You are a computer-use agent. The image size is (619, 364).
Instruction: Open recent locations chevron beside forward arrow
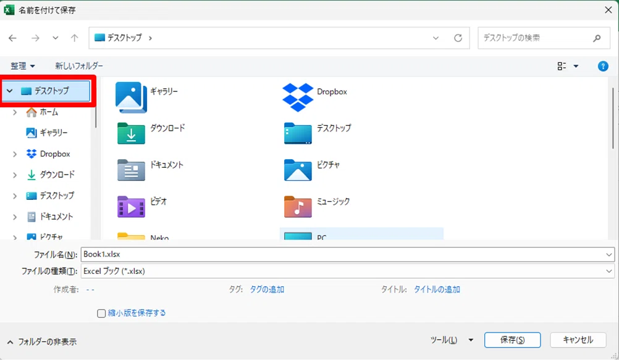pos(55,38)
